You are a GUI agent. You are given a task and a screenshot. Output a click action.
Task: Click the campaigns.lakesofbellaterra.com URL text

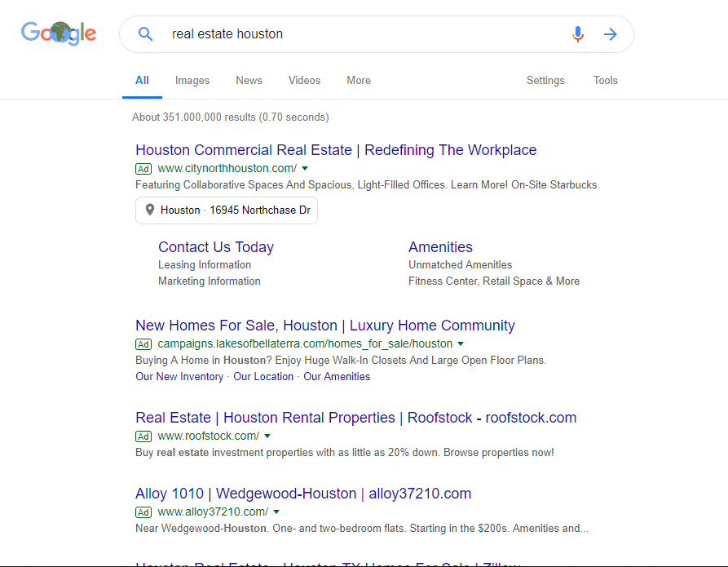[x=305, y=343]
